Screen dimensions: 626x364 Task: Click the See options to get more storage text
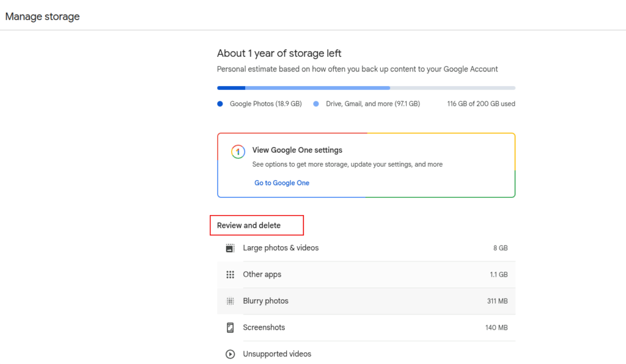tap(347, 164)
